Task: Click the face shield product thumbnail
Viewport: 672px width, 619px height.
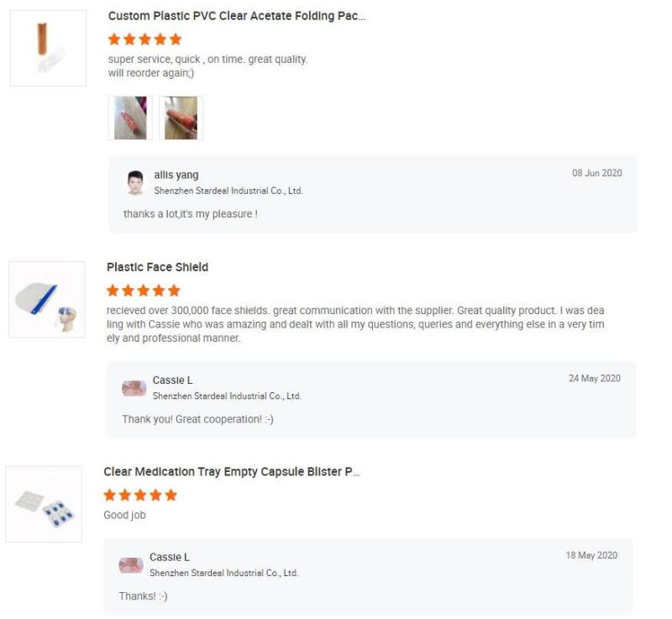Action: (47, 299)
